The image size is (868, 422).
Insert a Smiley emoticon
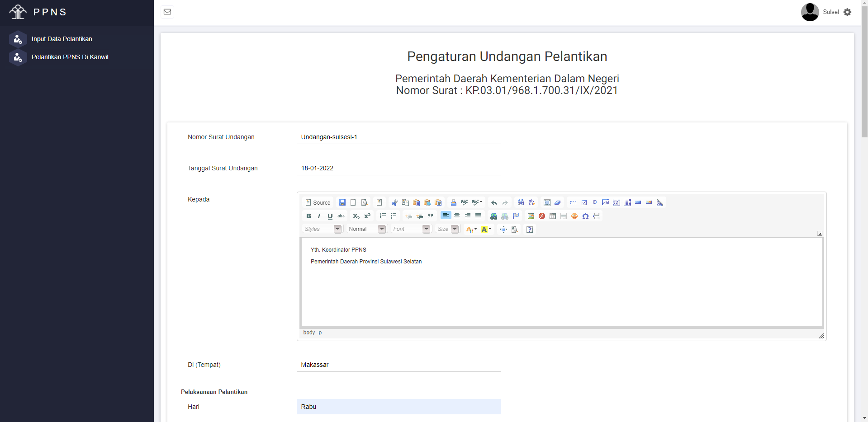point(574,216)
